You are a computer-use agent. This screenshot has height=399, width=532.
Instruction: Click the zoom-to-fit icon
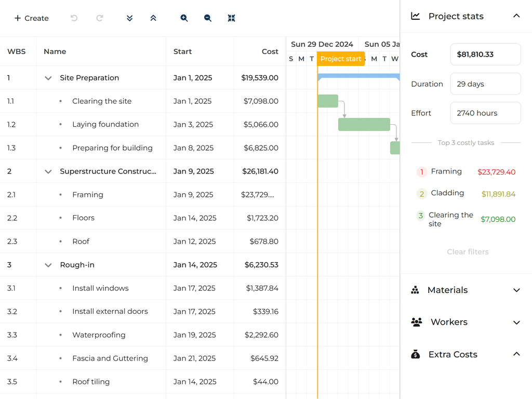click(x=232, y=18)
